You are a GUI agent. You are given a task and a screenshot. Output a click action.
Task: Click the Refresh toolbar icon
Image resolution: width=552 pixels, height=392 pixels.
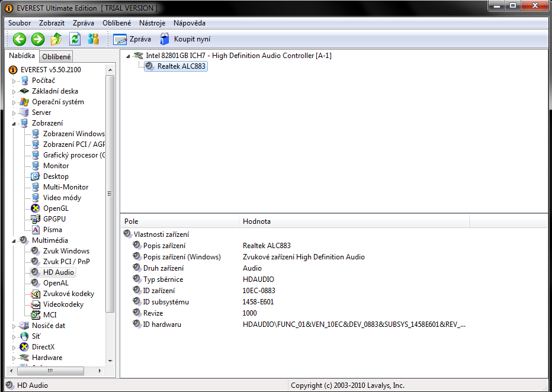75,39
